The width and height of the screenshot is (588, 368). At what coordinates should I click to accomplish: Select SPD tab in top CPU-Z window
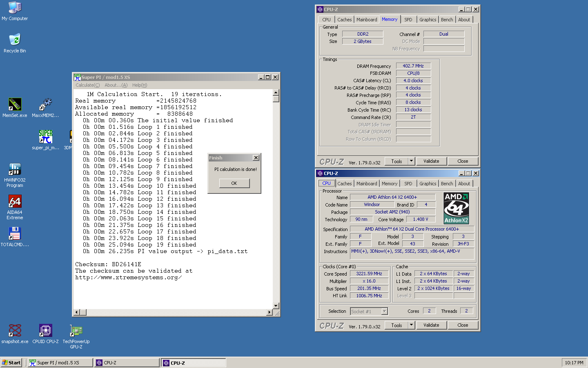point(408,20)
